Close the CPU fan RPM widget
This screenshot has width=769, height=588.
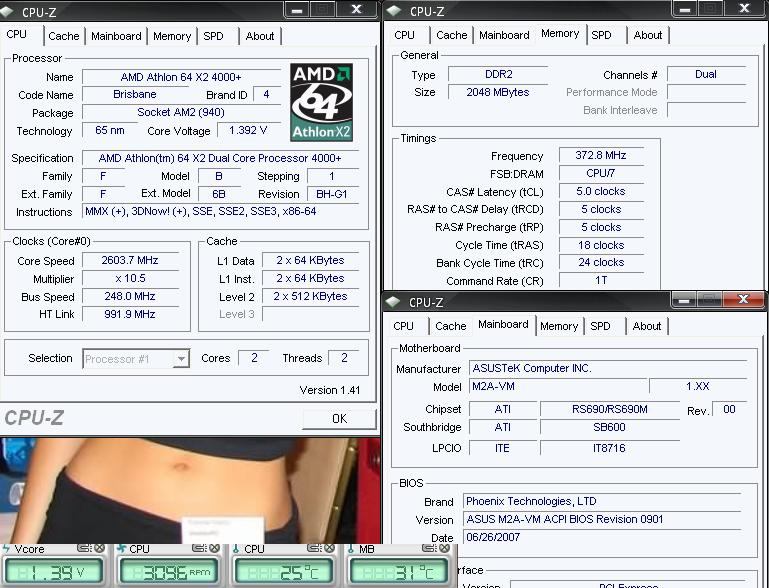coord(214,548)
